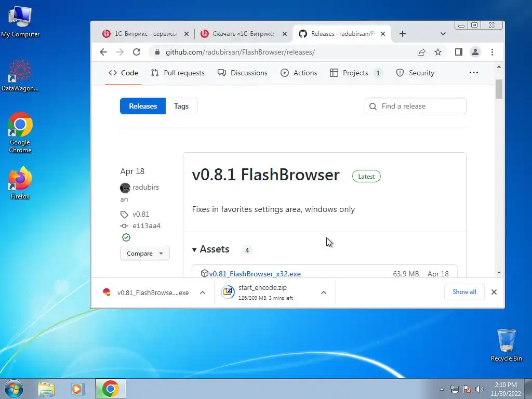Select the Firefox desktop shortcut
This screenshot has width=532, height=399.
[x=20, y=183]
